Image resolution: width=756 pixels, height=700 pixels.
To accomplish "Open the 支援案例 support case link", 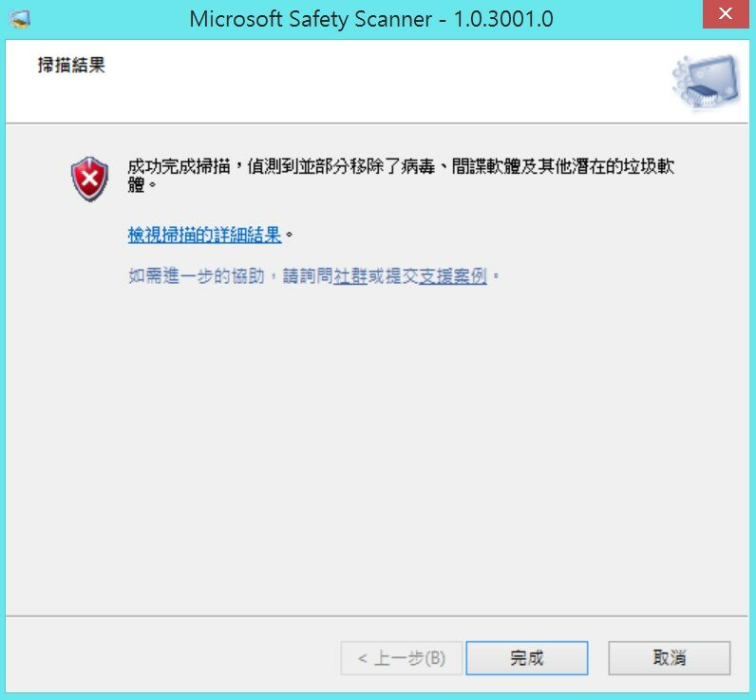I will tap(453, 276).
